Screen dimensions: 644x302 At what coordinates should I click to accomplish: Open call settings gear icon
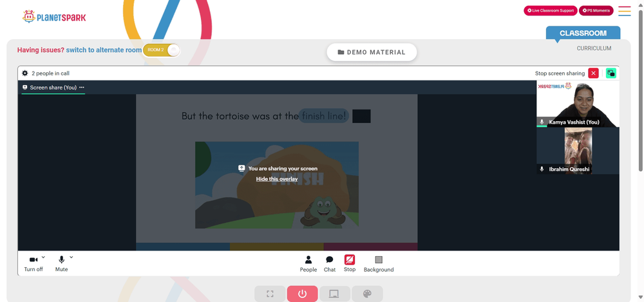tap(25, 73)
